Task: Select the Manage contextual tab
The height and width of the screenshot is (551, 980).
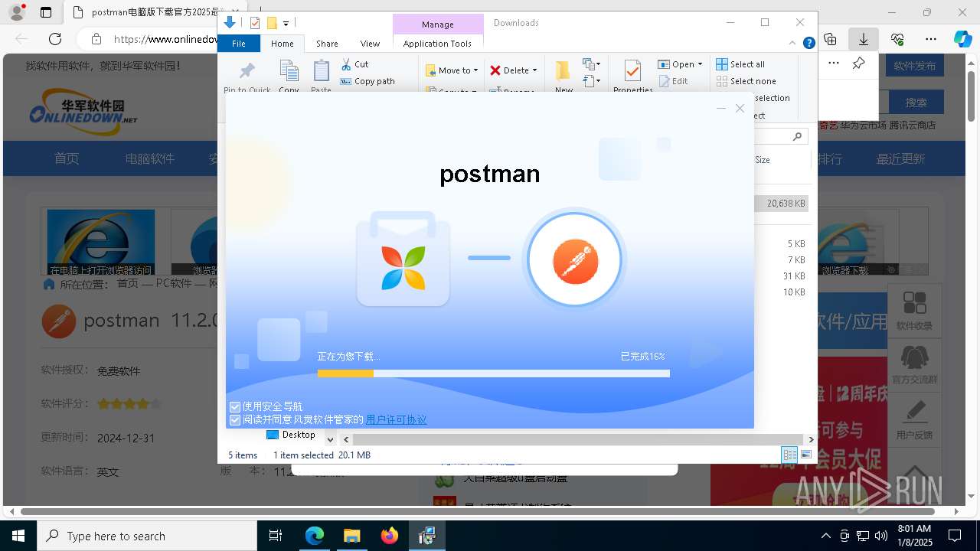Action: click(x=437, y=24)
